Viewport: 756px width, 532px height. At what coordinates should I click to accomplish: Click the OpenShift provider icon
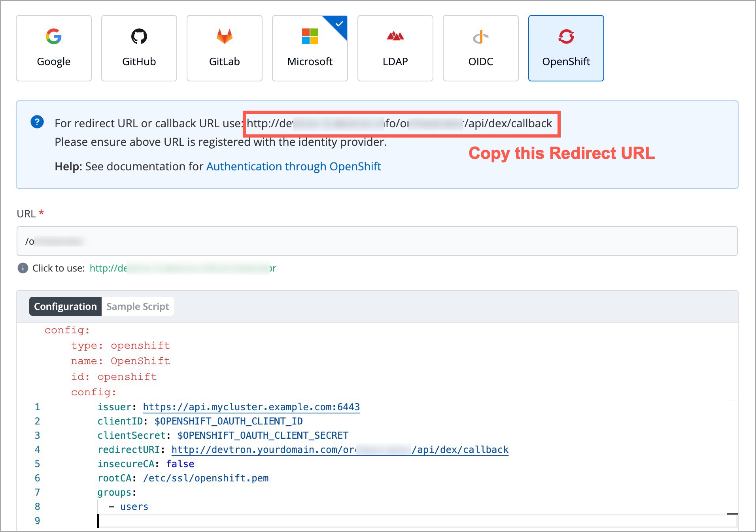click(x=566, y=36)
